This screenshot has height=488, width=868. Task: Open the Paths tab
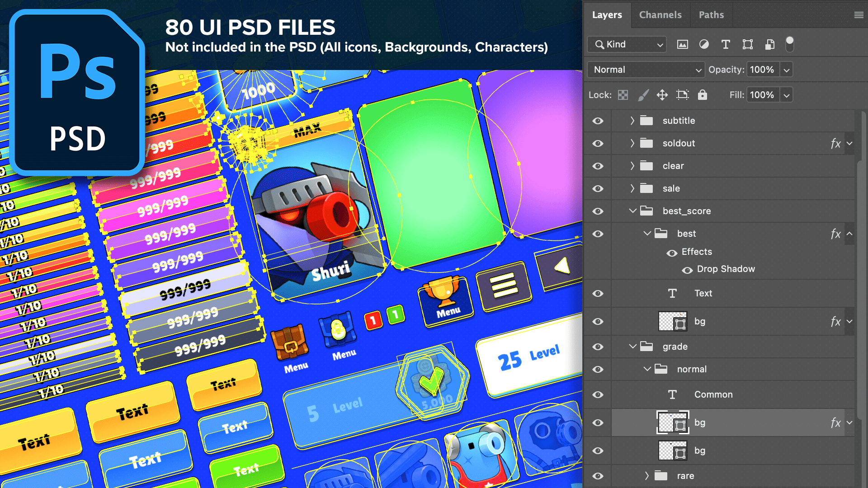pos(711,15)
